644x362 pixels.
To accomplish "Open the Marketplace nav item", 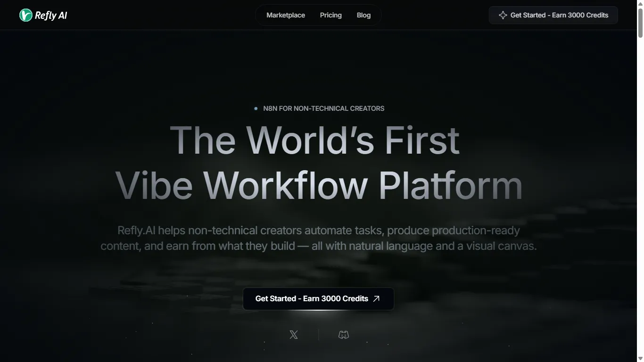I will click(x=285, y=15).
